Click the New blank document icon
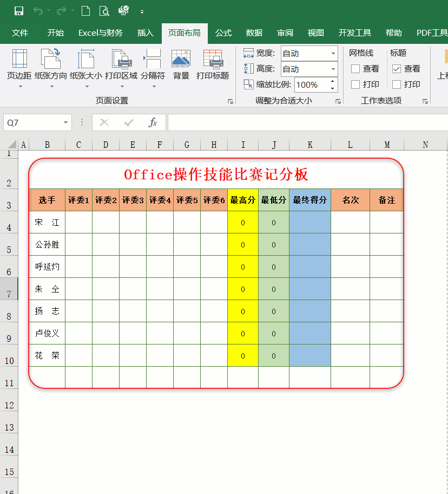 coord(85,11)
